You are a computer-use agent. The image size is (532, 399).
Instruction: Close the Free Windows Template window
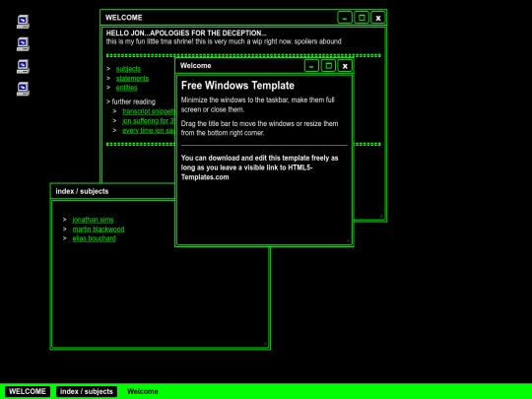[x=345, y=66]
